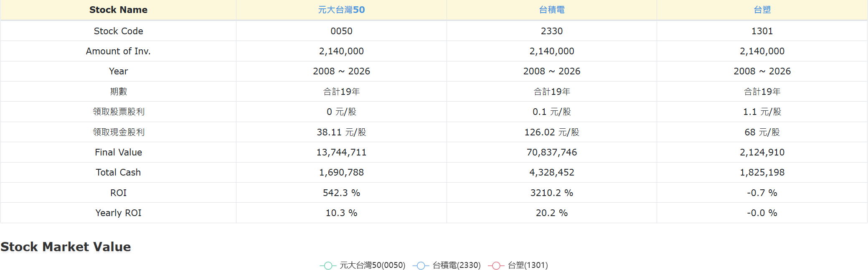This screenshot has height=270, width=868.
Task: Select final value 70,837,746
Action: 551,152
